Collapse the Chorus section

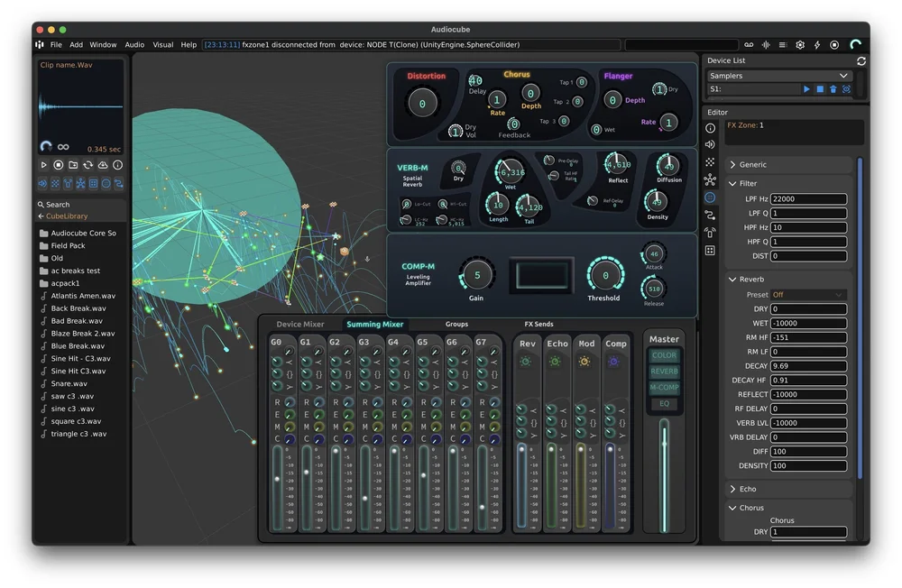coord(788,508)
